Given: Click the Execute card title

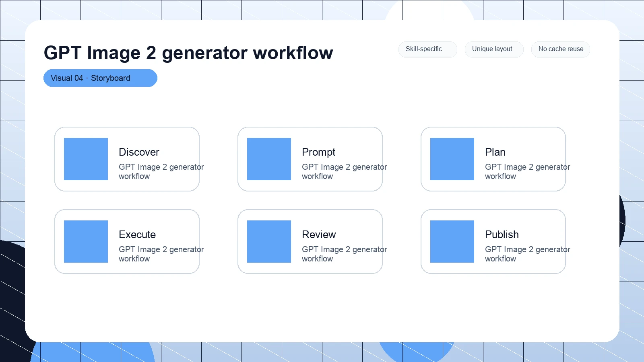Looking at the screenshot, I should pos(137,234).
